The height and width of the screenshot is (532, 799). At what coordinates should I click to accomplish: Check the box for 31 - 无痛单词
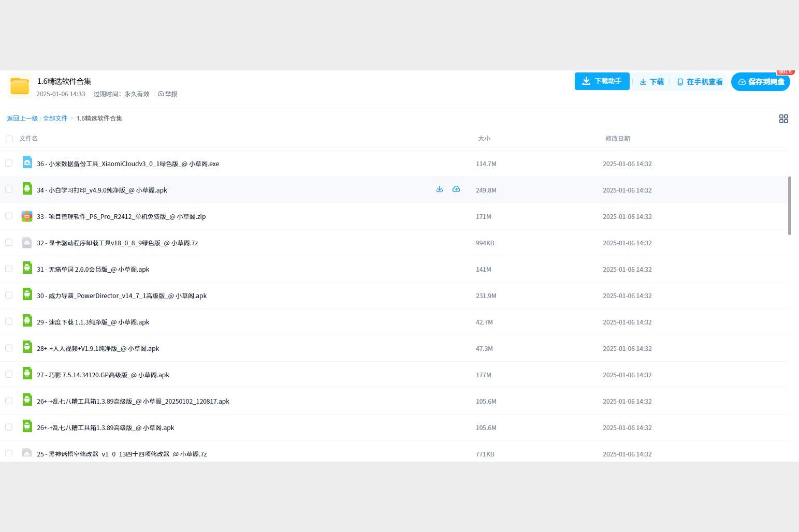pos(9,269)
